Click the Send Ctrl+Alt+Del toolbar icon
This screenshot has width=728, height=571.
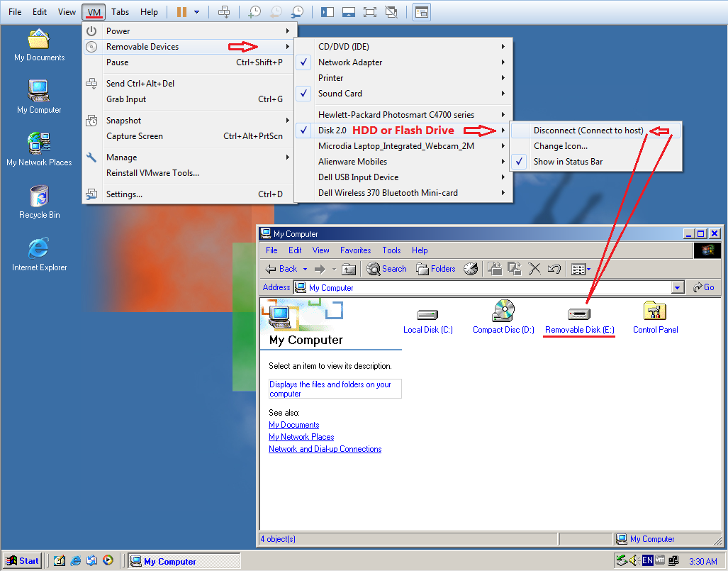coord(224,12)
